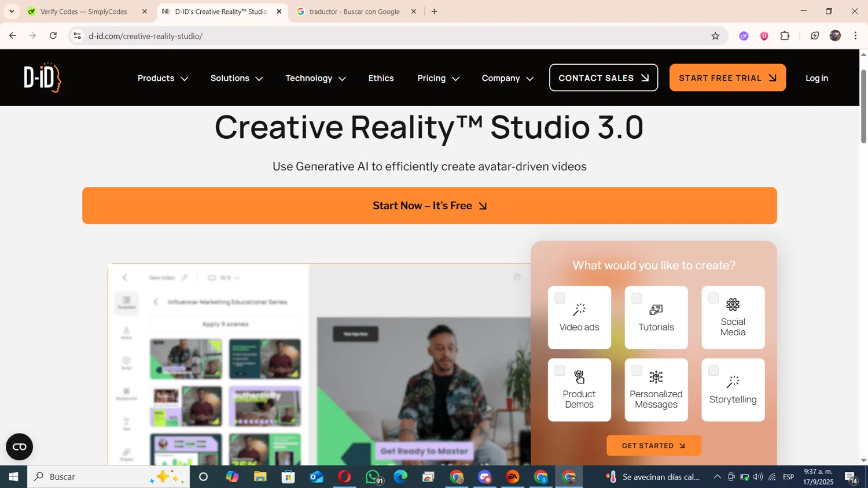Click the D-ID logo in the header
The width and height of the screenshot is (868, 488).
pyautogui.click(x=42, y=77)
